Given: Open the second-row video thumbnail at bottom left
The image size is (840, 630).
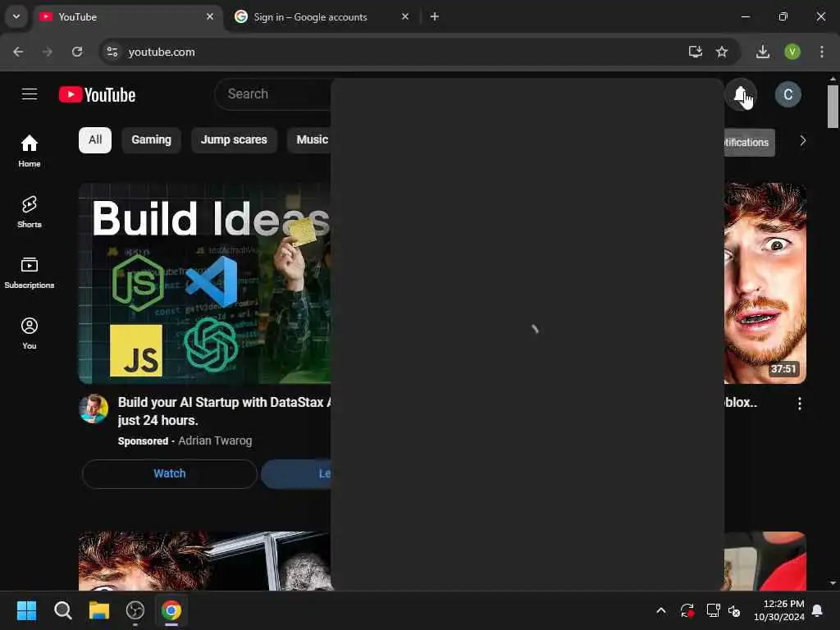Looking at the screenshot, I should pyautogui.click(x=204, y=561).
